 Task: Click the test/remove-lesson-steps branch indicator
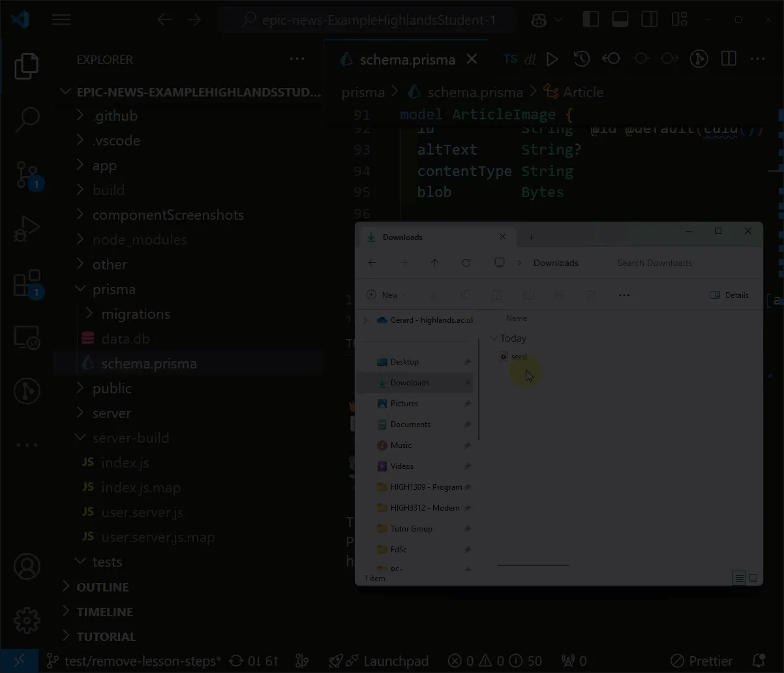pos(134,661)
